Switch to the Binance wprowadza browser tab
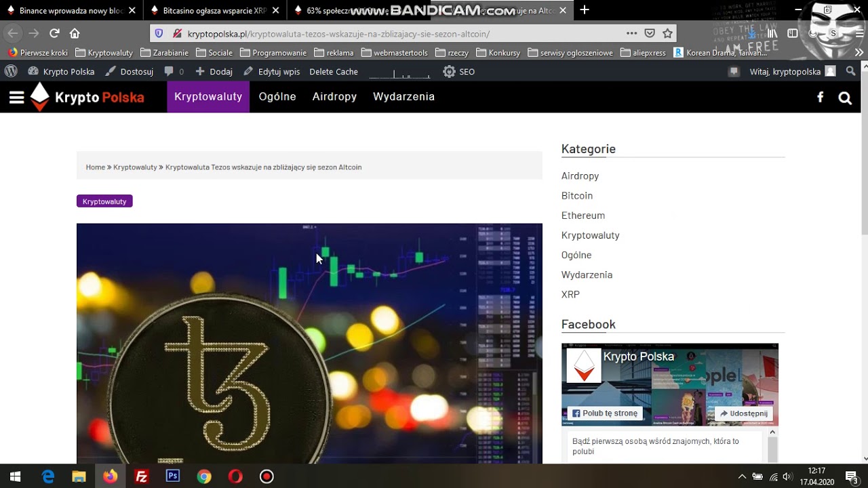This screenshot has height=488, width=868. (x=66, y=10)
